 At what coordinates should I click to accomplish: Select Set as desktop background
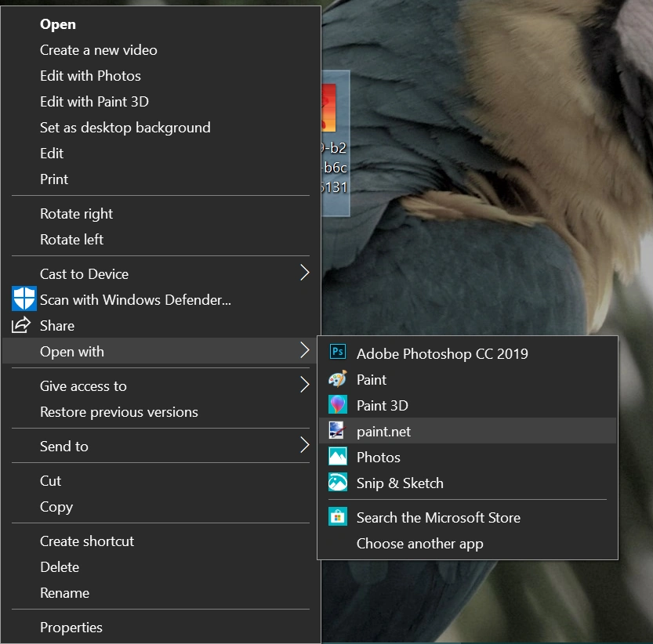161,128
